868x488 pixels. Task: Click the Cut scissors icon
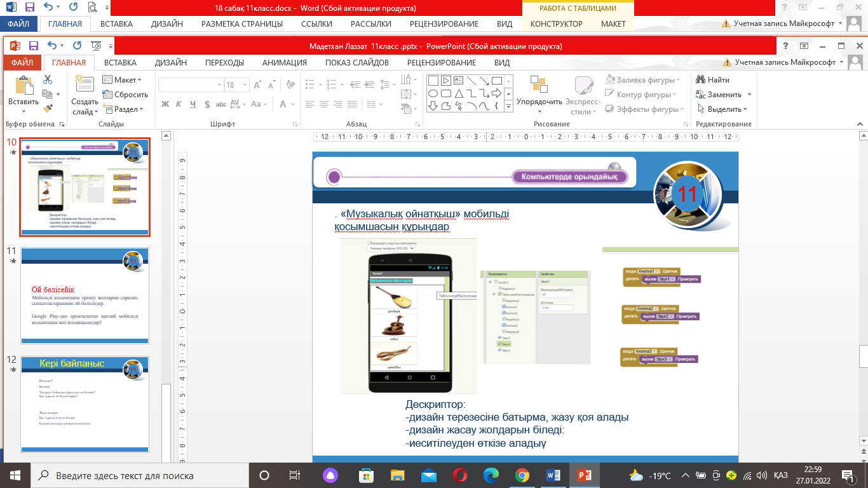48,80
